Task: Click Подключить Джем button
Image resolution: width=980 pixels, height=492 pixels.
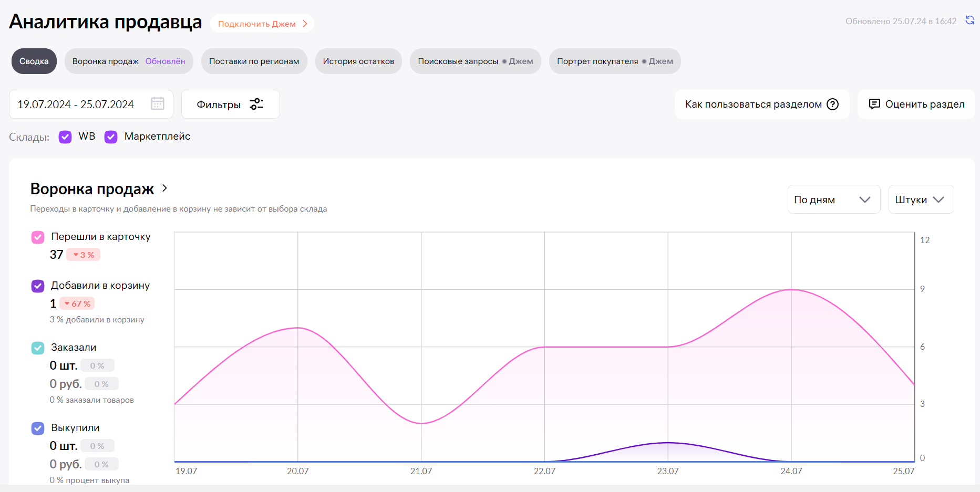Action: pos(262,24)
